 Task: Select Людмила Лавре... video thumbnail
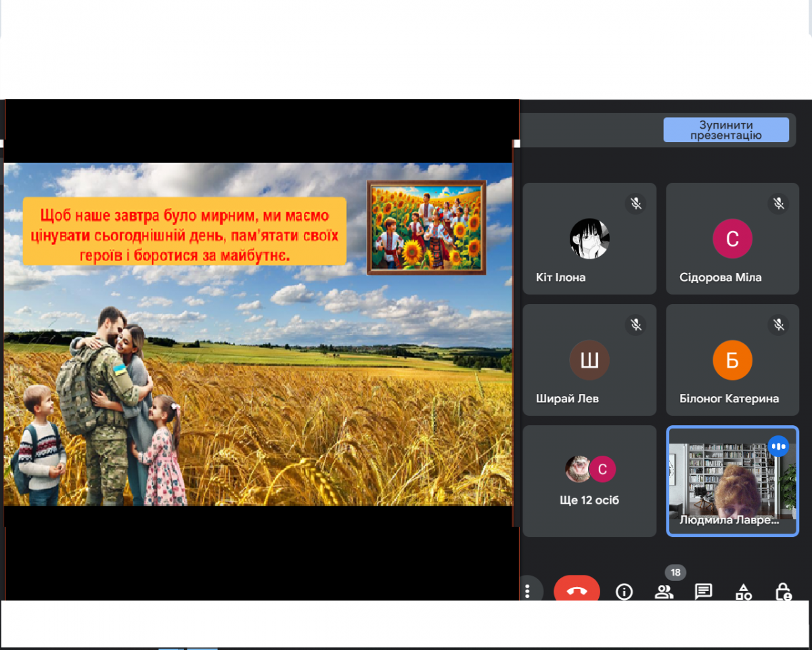733,481
